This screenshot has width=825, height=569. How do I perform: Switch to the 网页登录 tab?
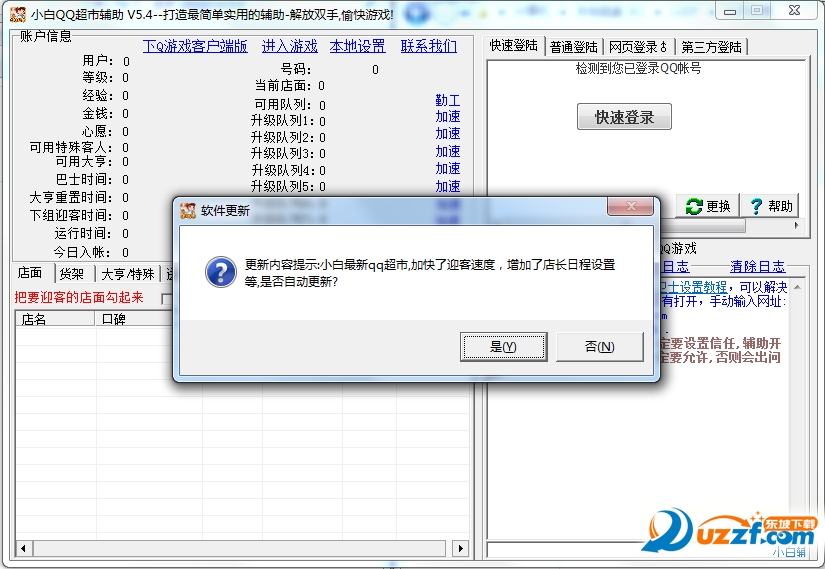tap(638, 47)
